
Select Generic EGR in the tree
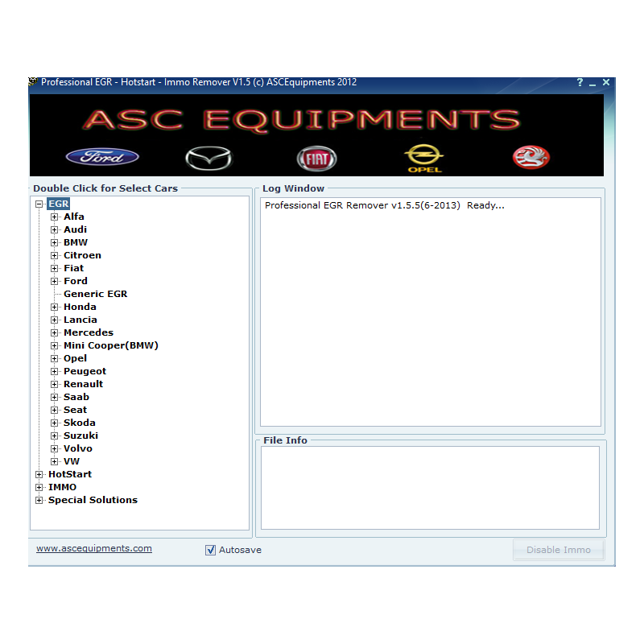pos(95,294)
